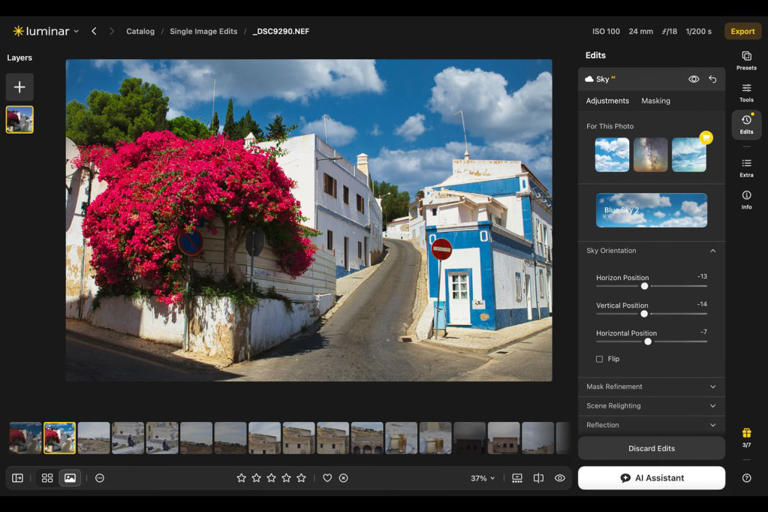Open the Edits history icon
768x512 pixels.
(746, 124)
